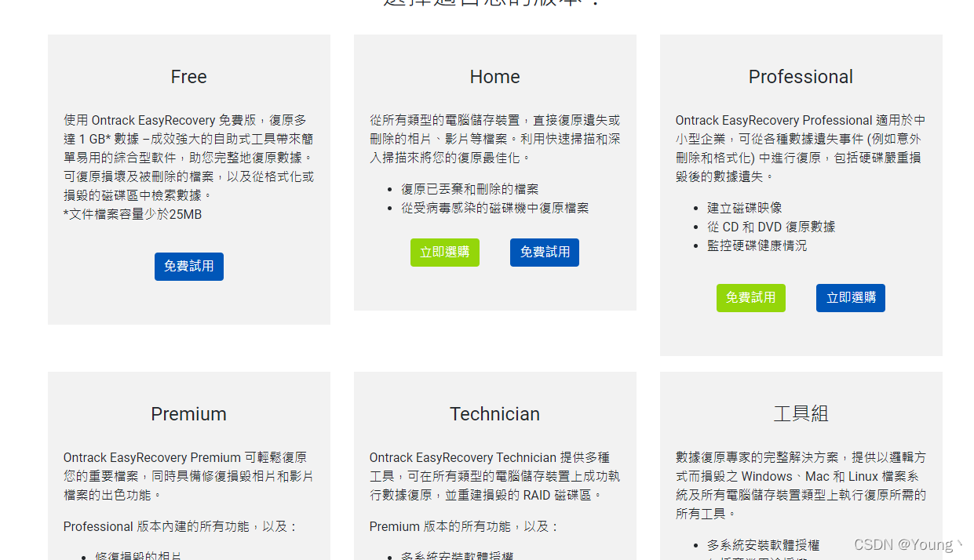
Task: Click bullet 從 CD 和 DVD 復原數據
Action: click(x=771, y=227)
